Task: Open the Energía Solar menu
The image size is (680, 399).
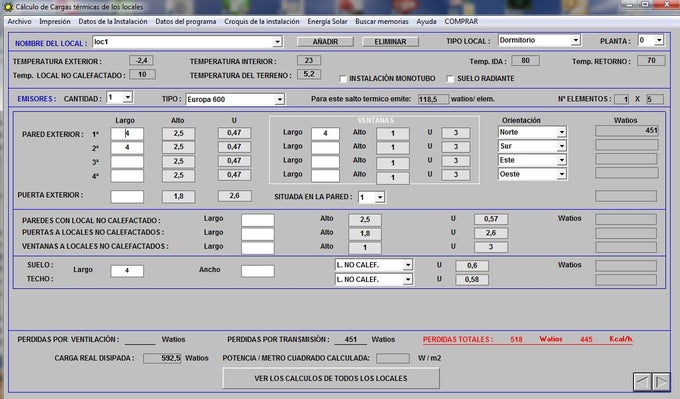Action: tap(327, 21)
